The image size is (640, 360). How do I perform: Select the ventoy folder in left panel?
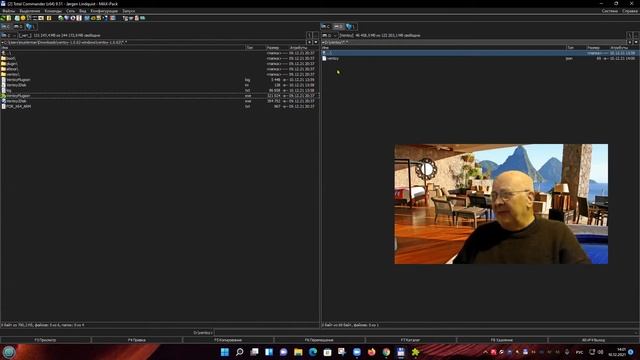(160, 74)
